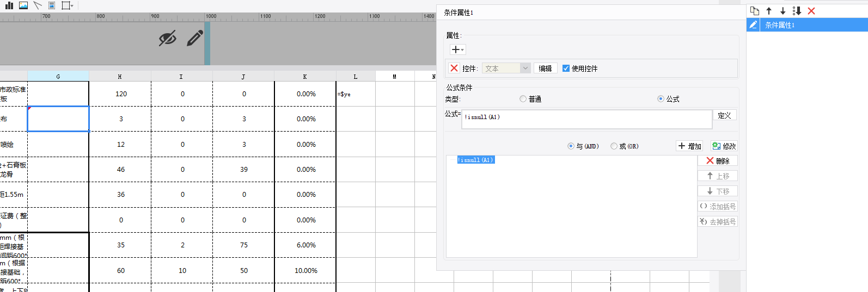Viewport: 868px width, 292px height.
Task: Click the insert chart icon
Action: [x=9, y=5]
